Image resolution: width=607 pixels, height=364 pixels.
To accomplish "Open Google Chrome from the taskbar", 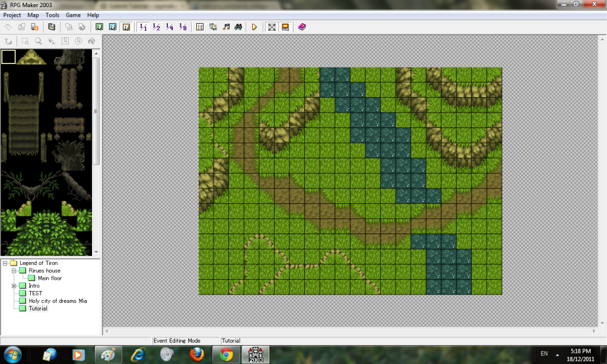I will coord(226,355).
